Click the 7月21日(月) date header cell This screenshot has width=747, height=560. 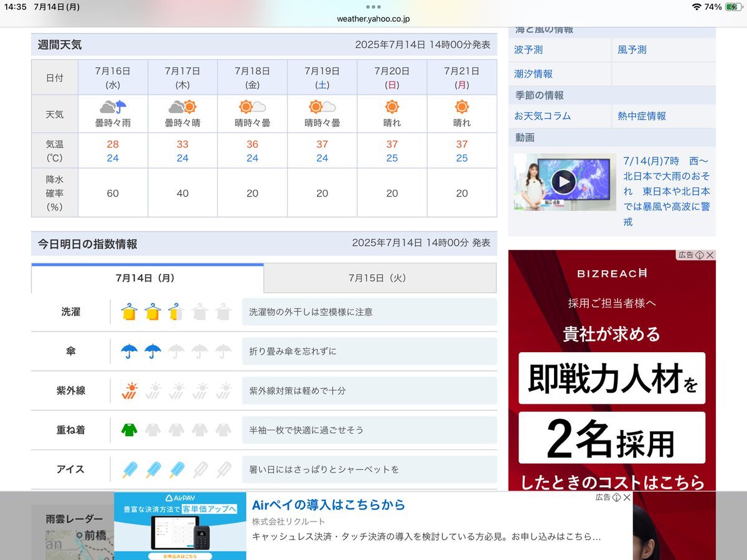[462, 77]
